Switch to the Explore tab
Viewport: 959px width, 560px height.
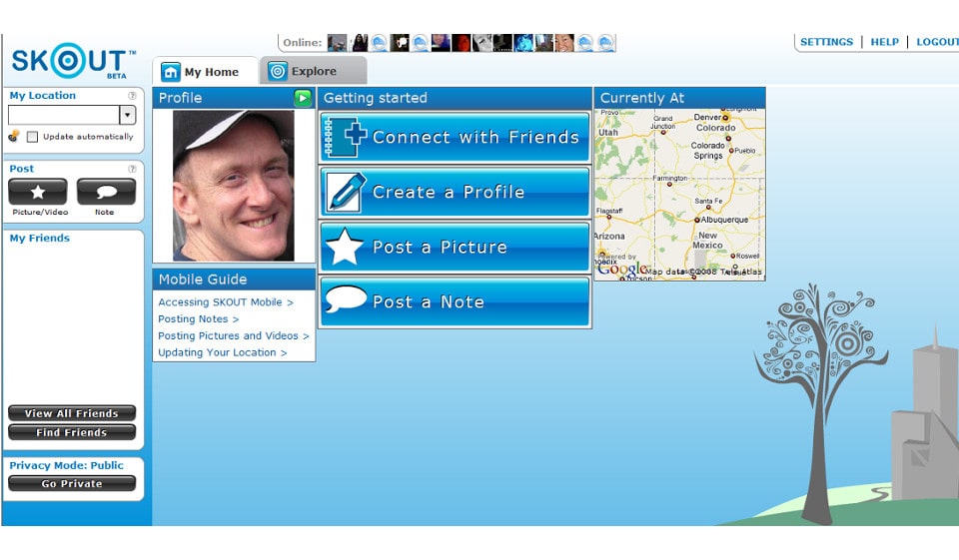[313, 71]
